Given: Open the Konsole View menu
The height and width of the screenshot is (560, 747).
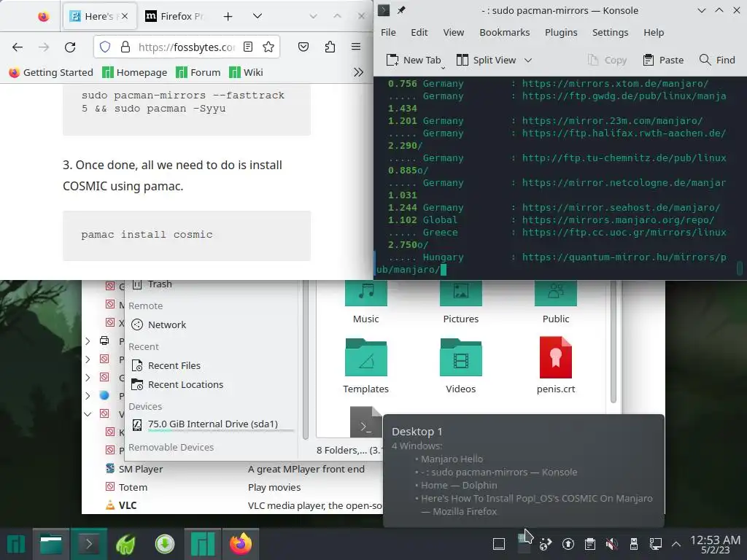Looking at the screenshot, I should 454,32.
